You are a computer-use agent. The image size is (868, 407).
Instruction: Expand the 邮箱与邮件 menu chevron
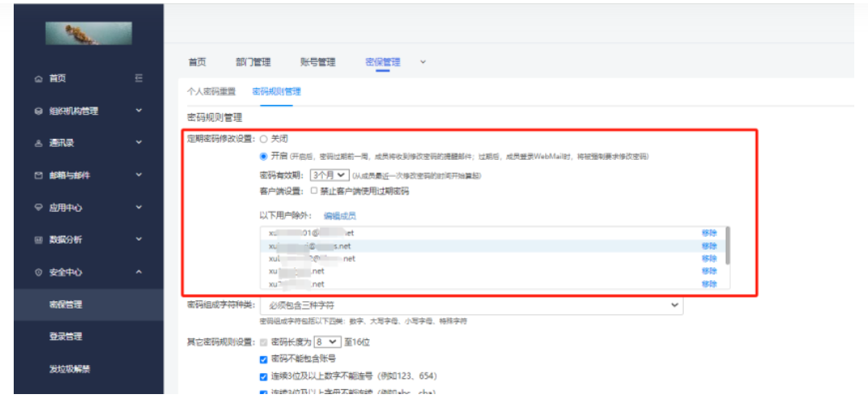(139, 175)
